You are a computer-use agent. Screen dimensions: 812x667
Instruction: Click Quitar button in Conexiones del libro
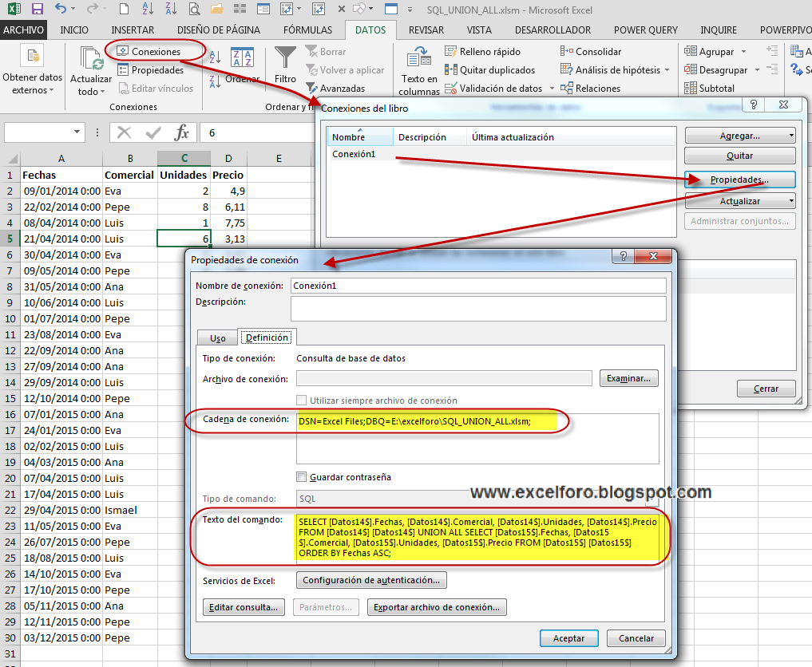point(739,156)
